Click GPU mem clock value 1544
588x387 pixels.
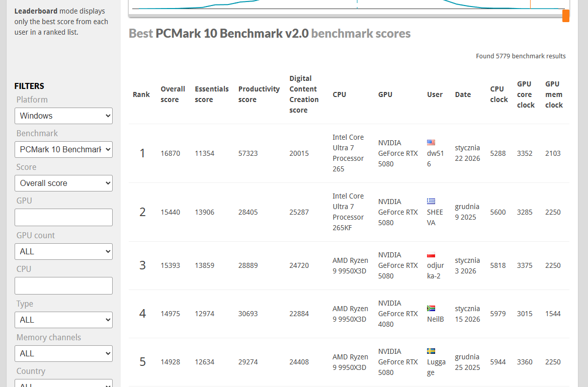tap(553, 314)
